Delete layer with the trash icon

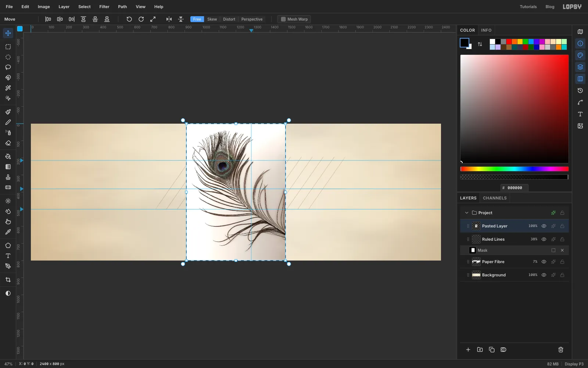(561, 350)
